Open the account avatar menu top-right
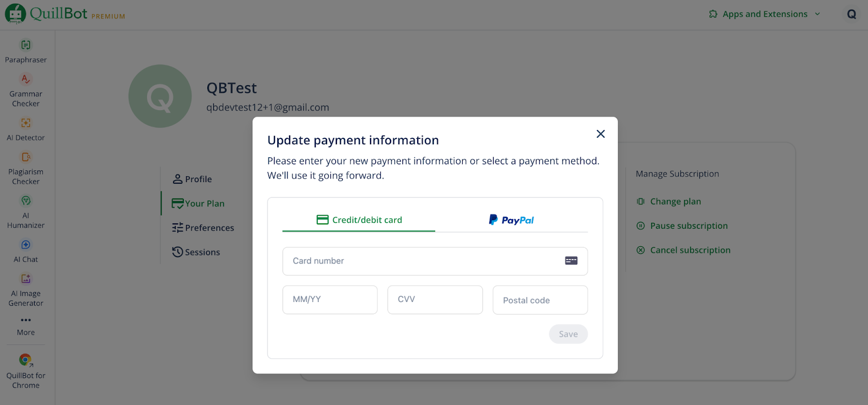This screenshot has width=868, height=405. (x=851, y=15)
